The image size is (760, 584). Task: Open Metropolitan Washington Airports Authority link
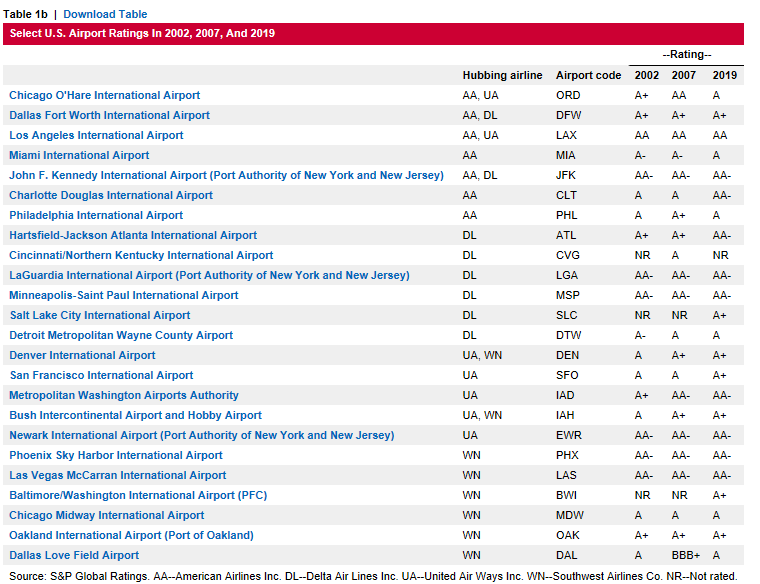pyautogui.click(x=124, y=395)
